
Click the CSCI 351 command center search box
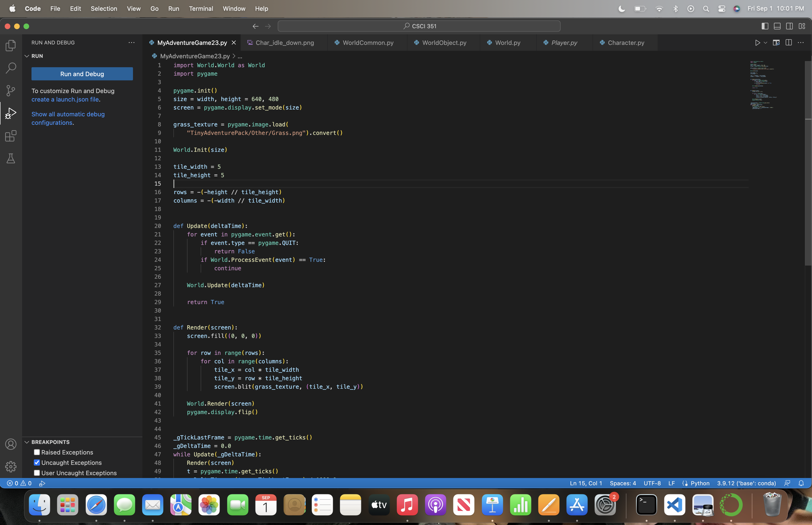click(x=419, y=26)
